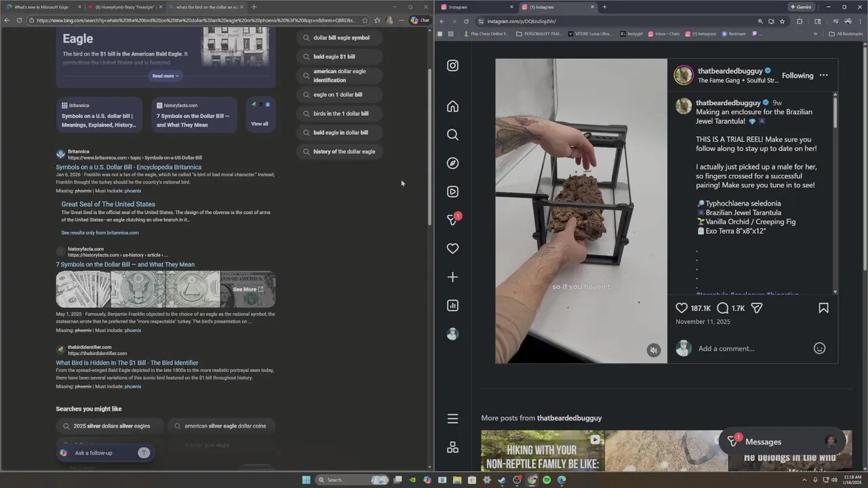The image size is (868, 488).
Task: Open a new tab in Chrome
Action: 604,7
